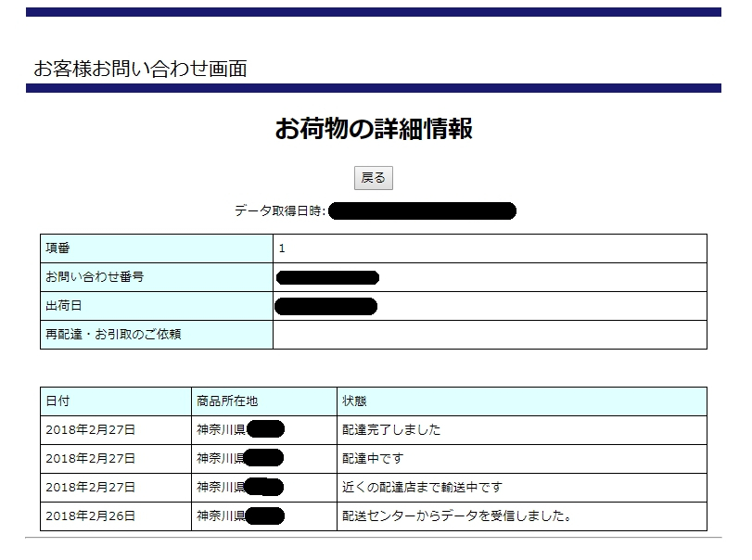Click the 日付 column header
The width and height of the screenshot is (752, 560).
click(x=116, y=401)
